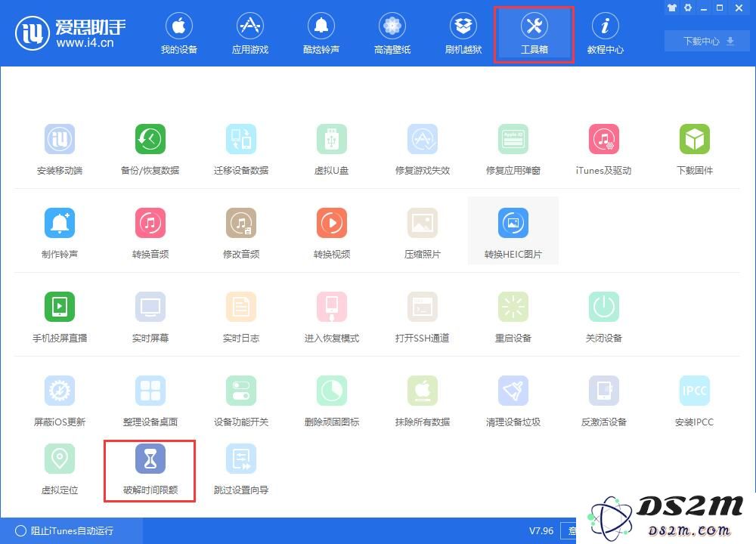Viewport: 756px width, 544px height.
Task: Open 迁移设备数据 tool
Action: click(x=241, y=150)
